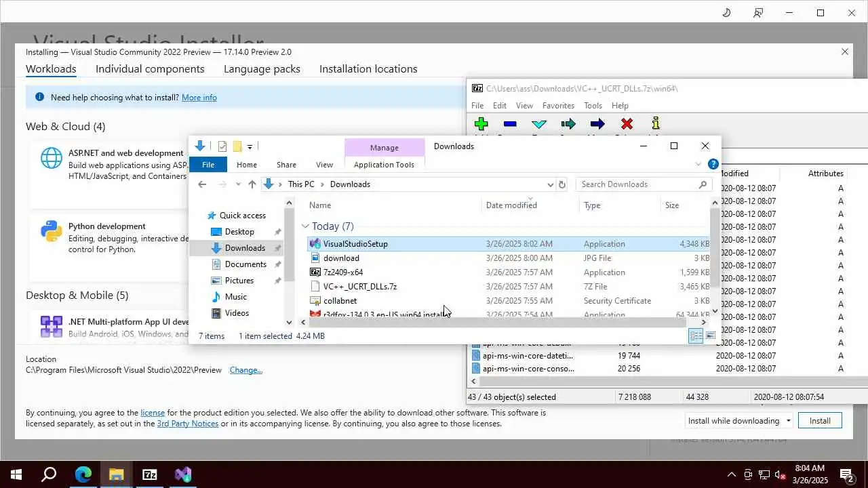Open Windows taskbar search
Image resolution: width=868 pixels, height=488 pixels.
tap(49, 474)
